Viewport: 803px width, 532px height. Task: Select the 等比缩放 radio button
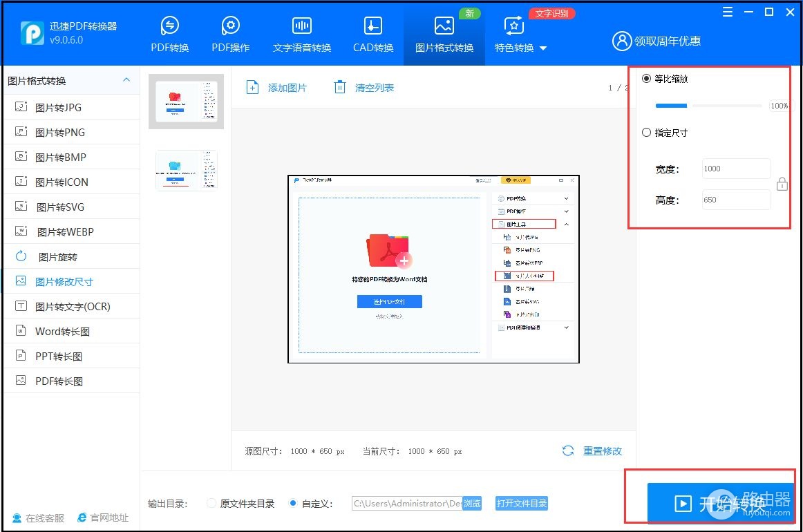click(646, 78)
